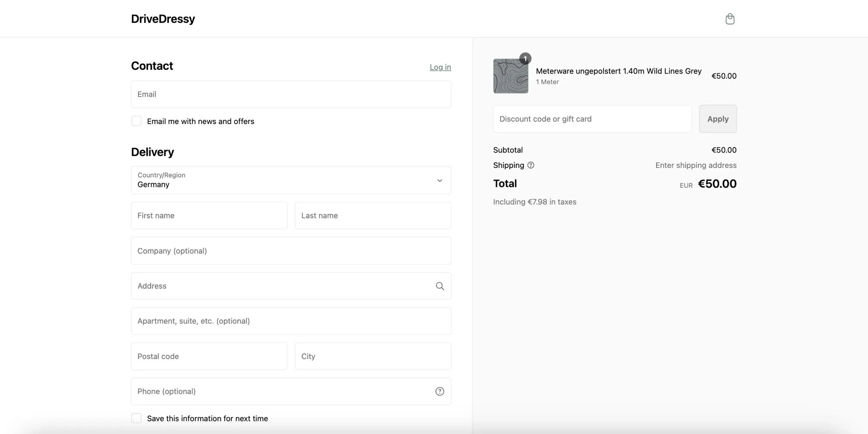
Task: Focus the Apartment, suite field
Action: [x=291, y=321]
